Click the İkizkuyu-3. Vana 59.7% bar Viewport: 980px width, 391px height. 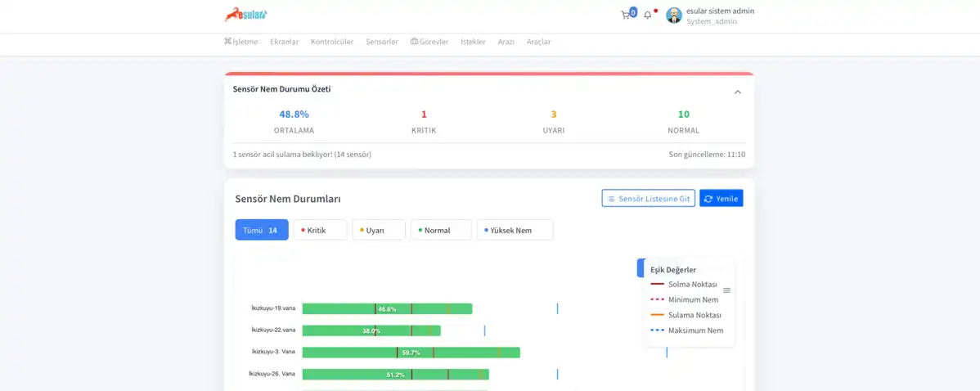[x=411, y=353]
